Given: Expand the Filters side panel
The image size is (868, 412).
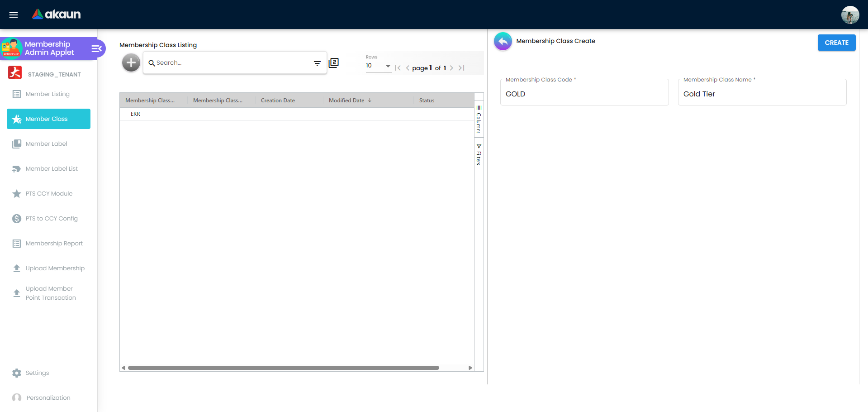Looking at the screenshot, I should (479, 154).
